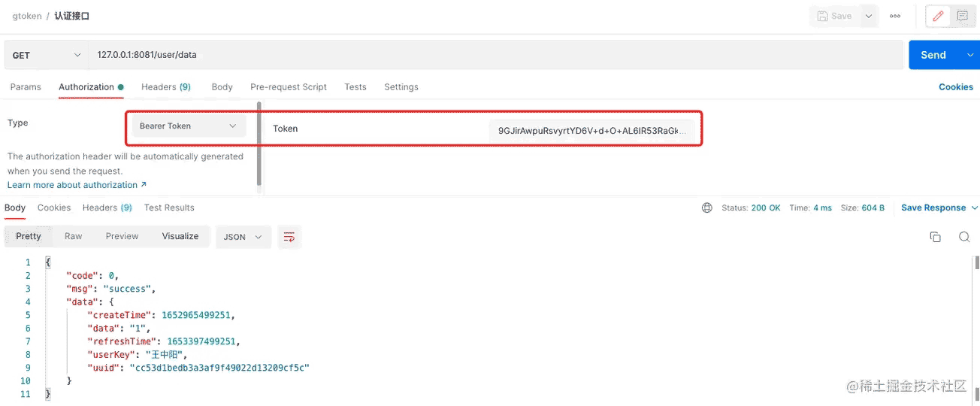The height and width of the screenshot is (406, 980).
Task: Click the request URL input field
Action: (x=496, y=55)
